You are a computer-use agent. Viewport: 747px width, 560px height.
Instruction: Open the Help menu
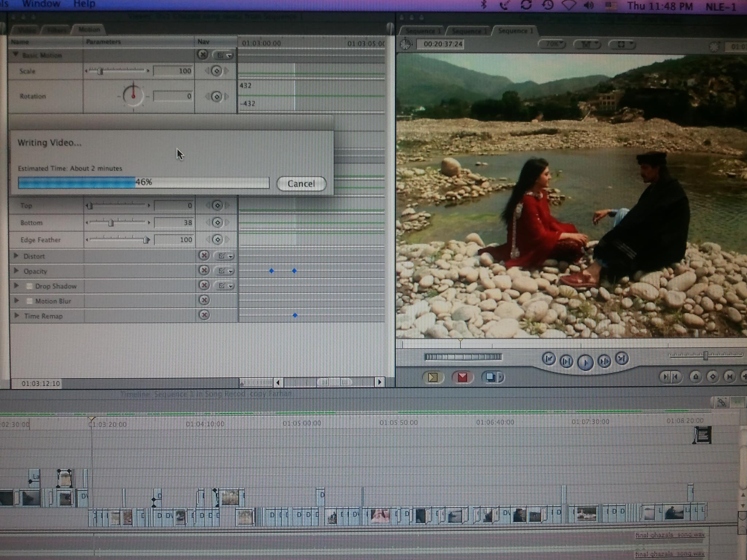(84, 4)
